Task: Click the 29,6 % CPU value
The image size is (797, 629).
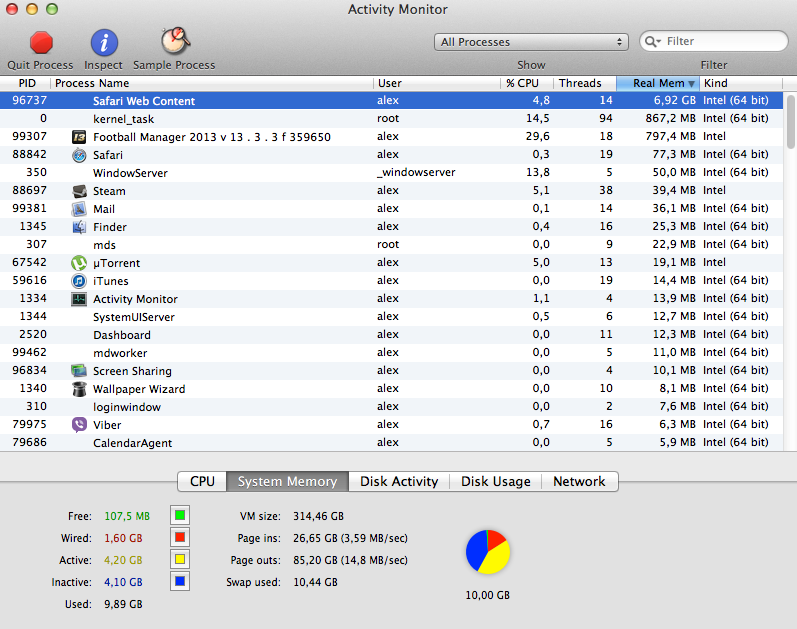Action: point(537,136)
